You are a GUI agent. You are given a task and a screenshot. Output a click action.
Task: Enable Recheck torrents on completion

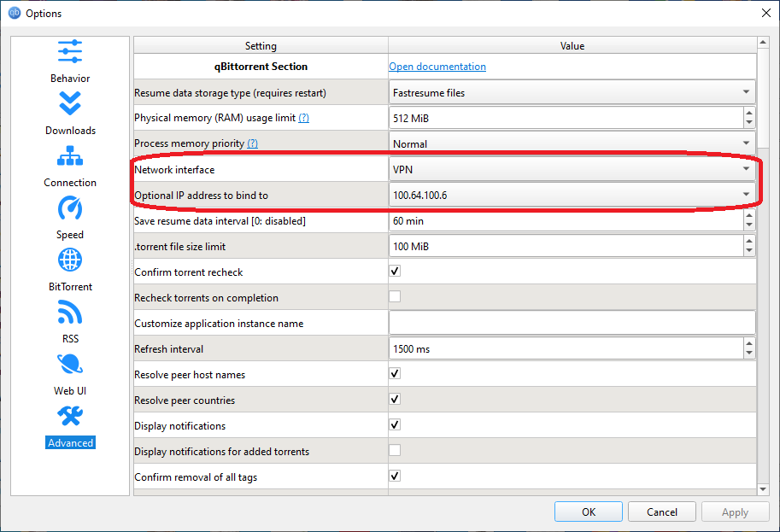pyautogui.click(x=395, y=296)
